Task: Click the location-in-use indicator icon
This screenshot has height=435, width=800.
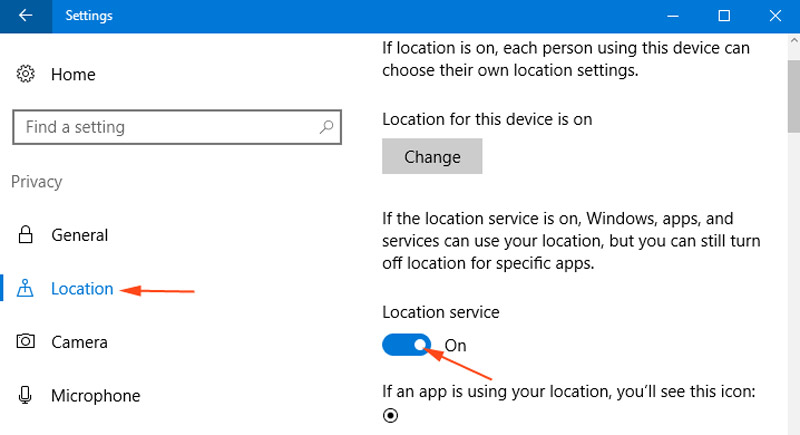Action: (x=390, y=416)
